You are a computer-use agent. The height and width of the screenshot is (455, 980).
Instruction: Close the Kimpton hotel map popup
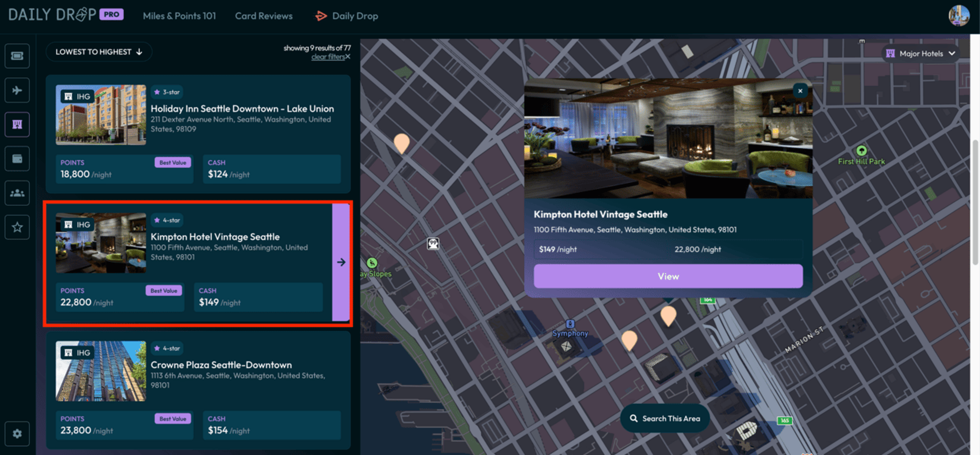800,91
